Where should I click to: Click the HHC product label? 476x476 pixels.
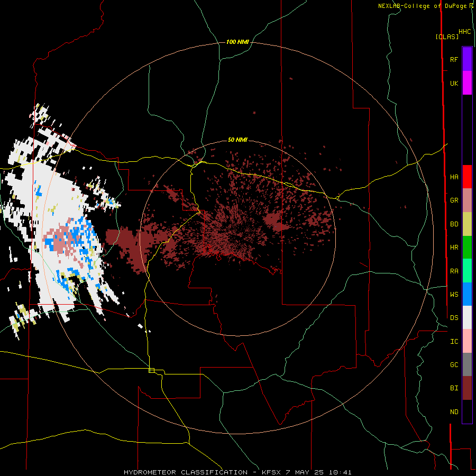click(x=464, y=32)
